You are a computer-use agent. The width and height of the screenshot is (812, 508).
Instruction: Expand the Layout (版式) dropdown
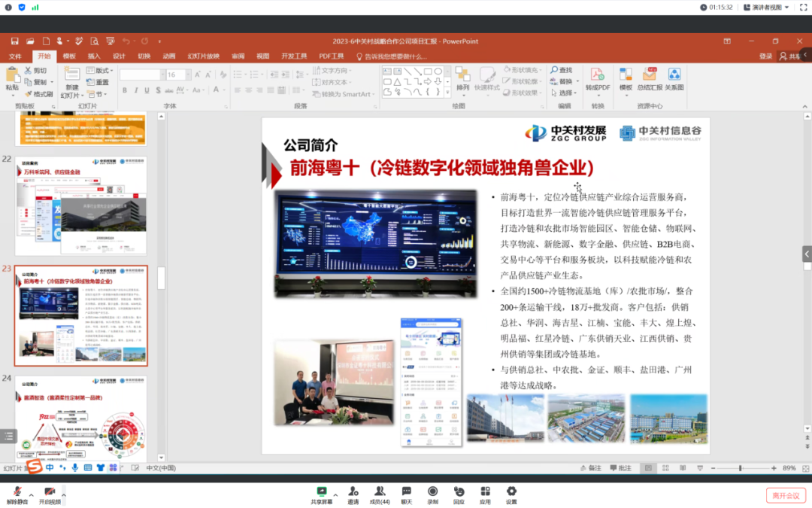click(100, 70)
